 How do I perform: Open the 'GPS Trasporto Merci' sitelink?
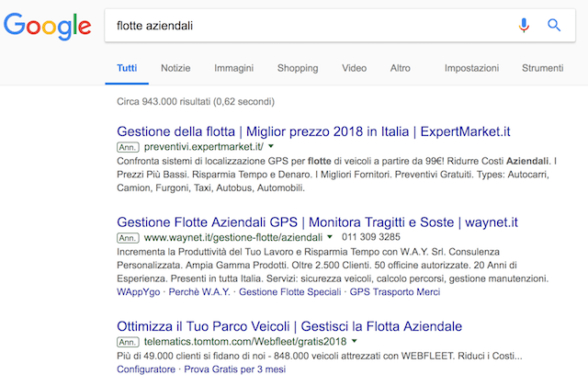(x=395, y=292)
